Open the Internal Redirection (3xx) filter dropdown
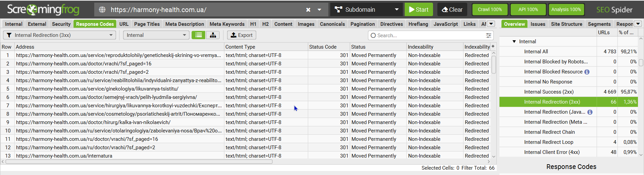This screenshot has width=644, height=175. pyautogui.click(x=60, y=35)
